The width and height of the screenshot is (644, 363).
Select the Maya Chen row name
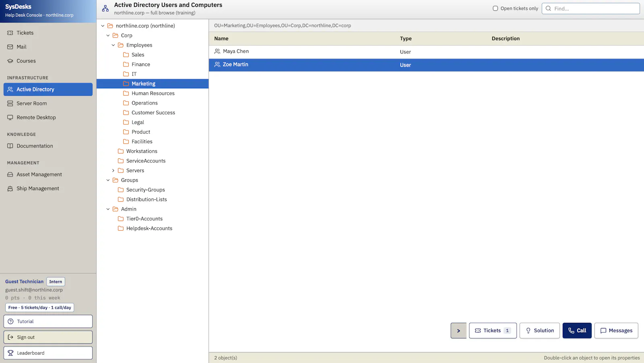(236, 51)
